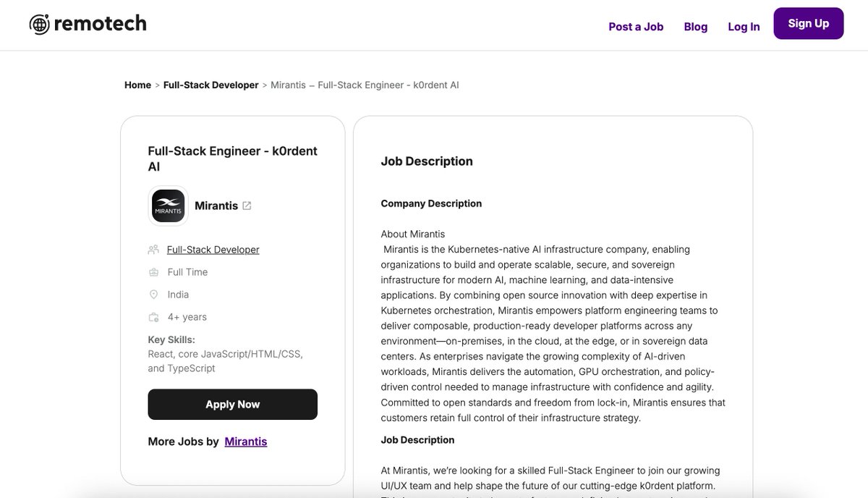Open Mirantis external link icon

(x=247, y=206)
